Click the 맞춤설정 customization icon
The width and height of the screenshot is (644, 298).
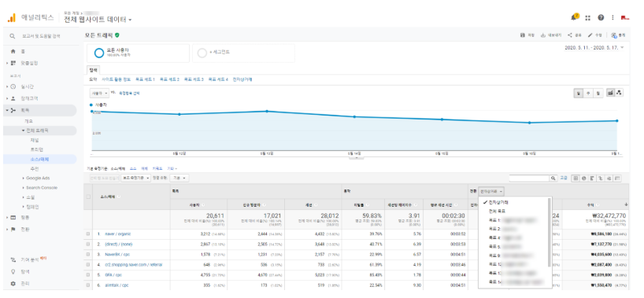point(13,63)
